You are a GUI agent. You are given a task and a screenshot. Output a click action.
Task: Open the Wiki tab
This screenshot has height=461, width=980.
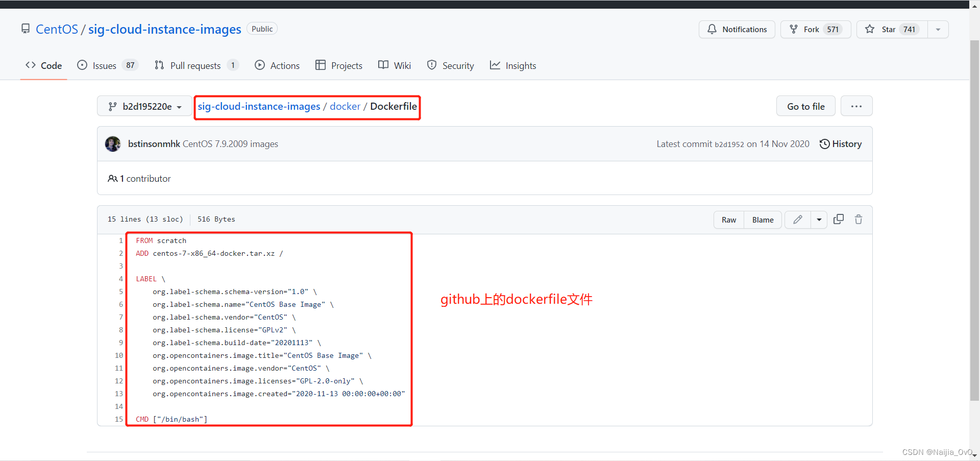(x=395, y=65)
